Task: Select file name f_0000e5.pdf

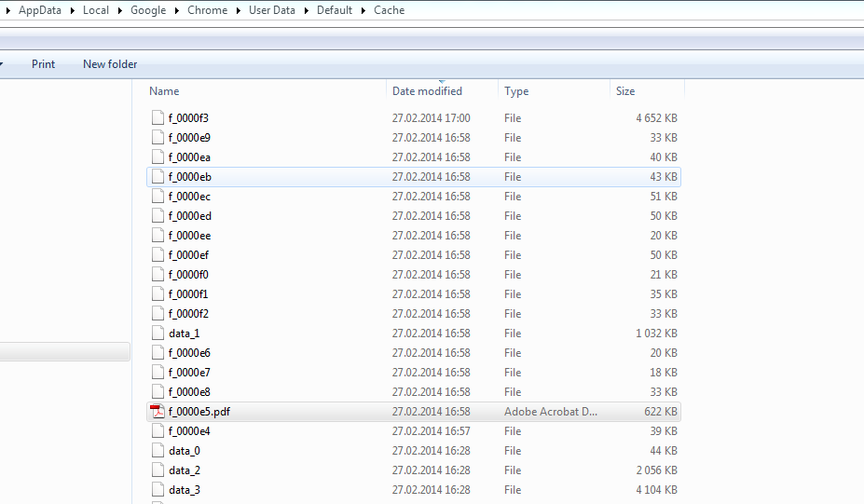Action: point(199,412)
